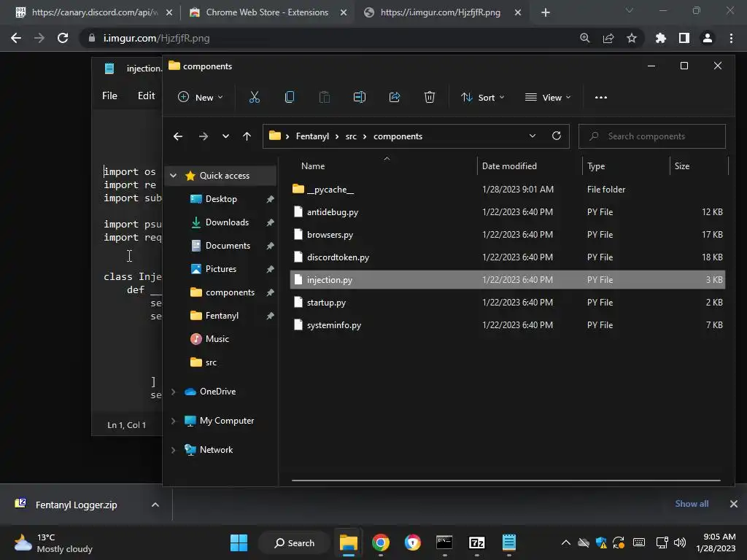Open a new Chrome tab
The width and height of the screenshot is (747, 560).
pyautogui.click(x=546, y=12)
